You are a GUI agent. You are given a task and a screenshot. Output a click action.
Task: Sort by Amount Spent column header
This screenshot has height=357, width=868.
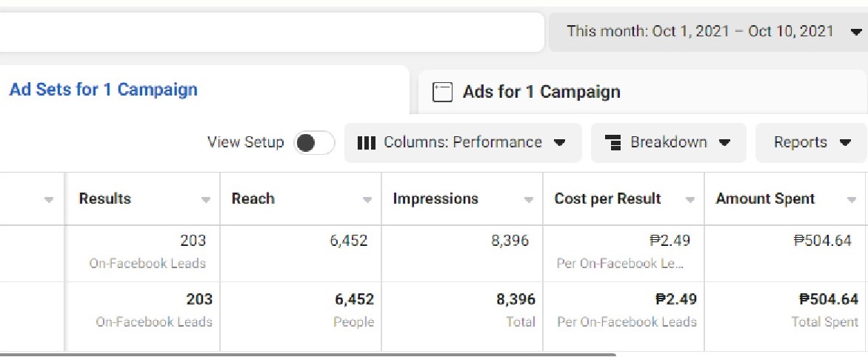765,199
